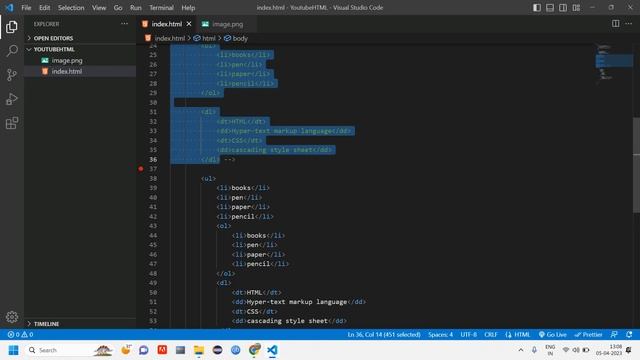Click the microphone tray icon
This screenshot has height=360, width=640.
coord(534,350)
